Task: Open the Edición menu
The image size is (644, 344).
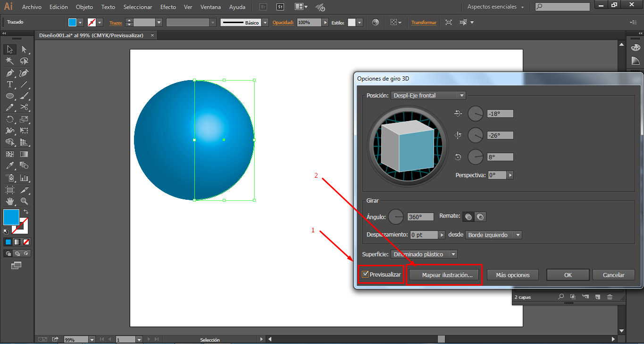Action: pos(59,7)
